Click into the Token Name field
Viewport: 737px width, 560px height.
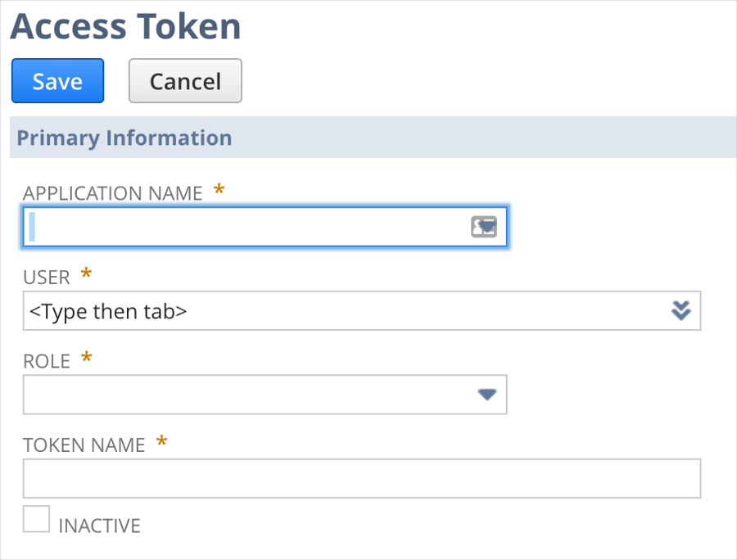pos(361,479)
